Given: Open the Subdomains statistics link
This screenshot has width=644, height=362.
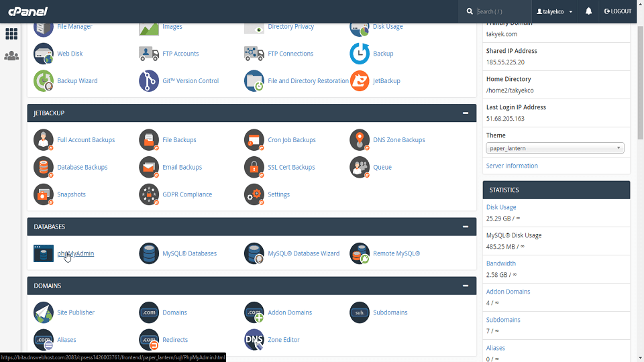Looking at the screenshot, I should point(503,320).
